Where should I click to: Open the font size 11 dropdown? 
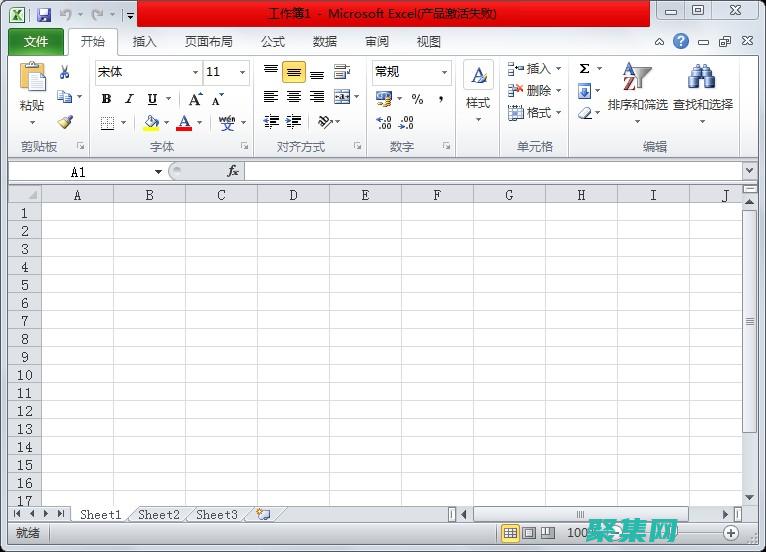point(242,72)
